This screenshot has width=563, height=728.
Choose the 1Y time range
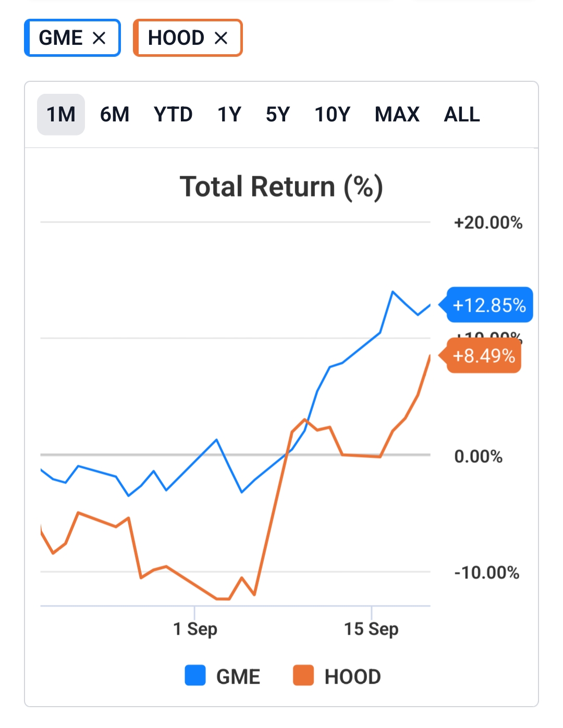click(x=229, y=115)
